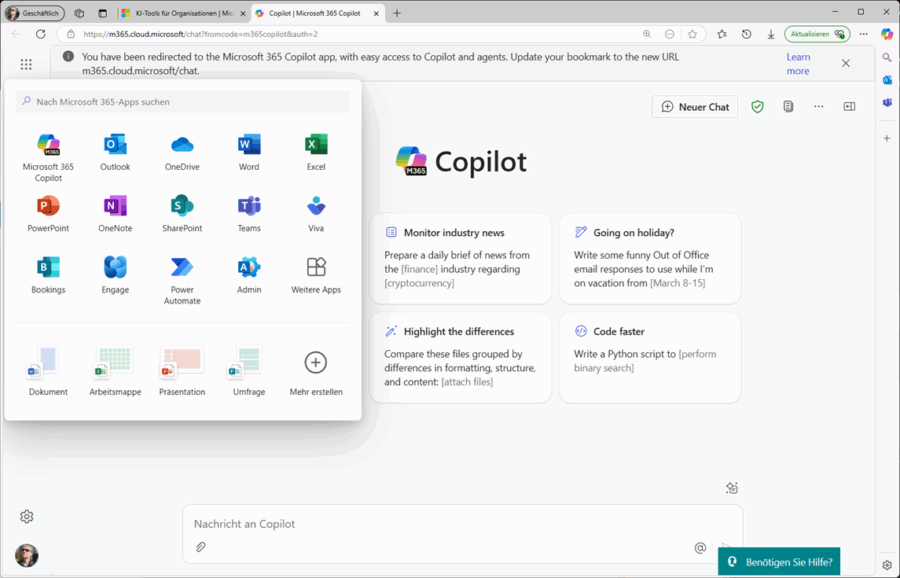This screenshot has height=578, width=900.
Task: Attach a file with paperclip icon
Action: click(200, 547)
